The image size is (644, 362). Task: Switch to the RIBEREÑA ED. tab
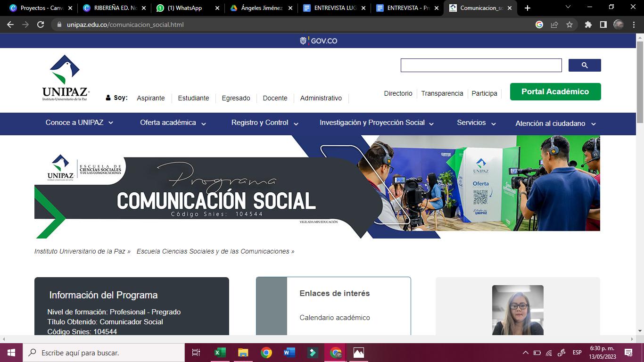click(x=115, y=8)
